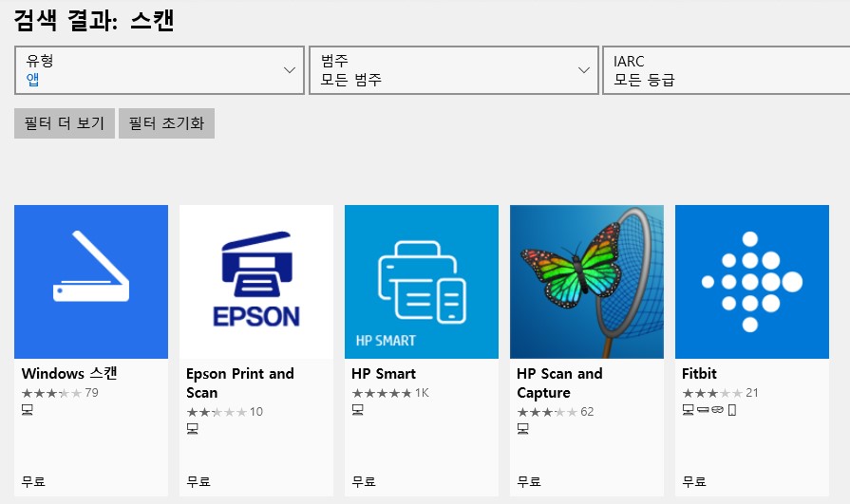Click the PC device icon under Windows 스캔

coord(28,410)
